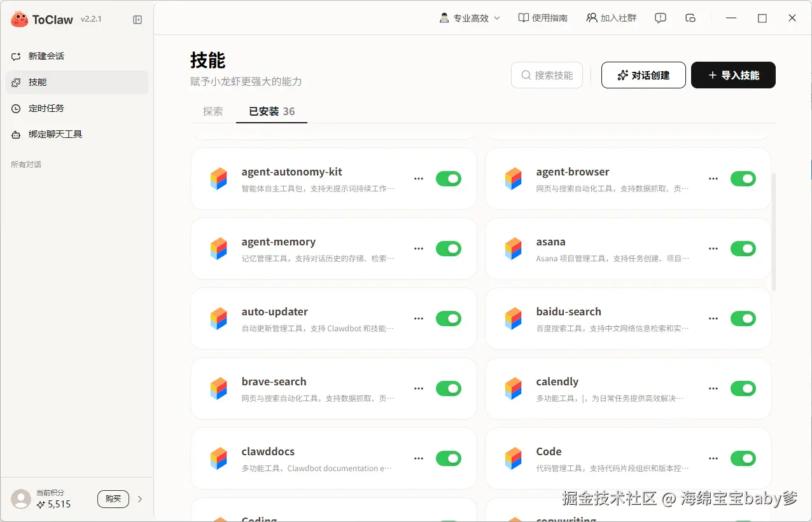The height and width of the screenshot is (522, 812).
Task: Toggle off calendly skill
Action: click(743, 388)
